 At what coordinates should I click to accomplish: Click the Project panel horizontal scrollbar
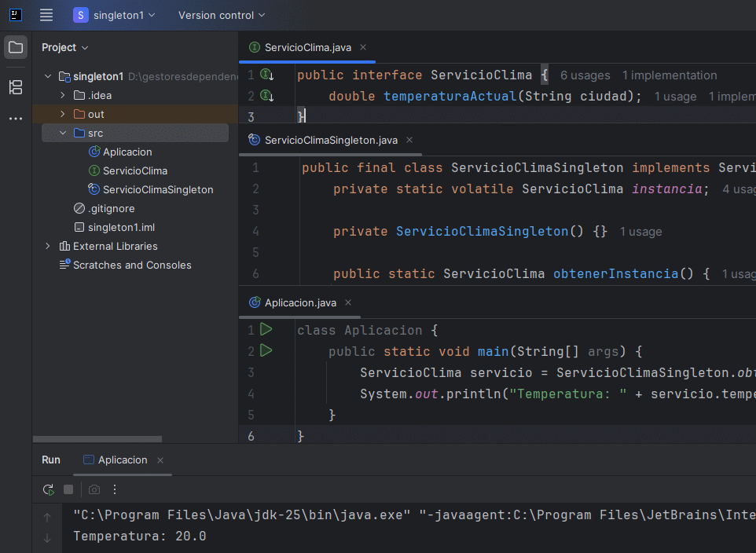(98, 439)
